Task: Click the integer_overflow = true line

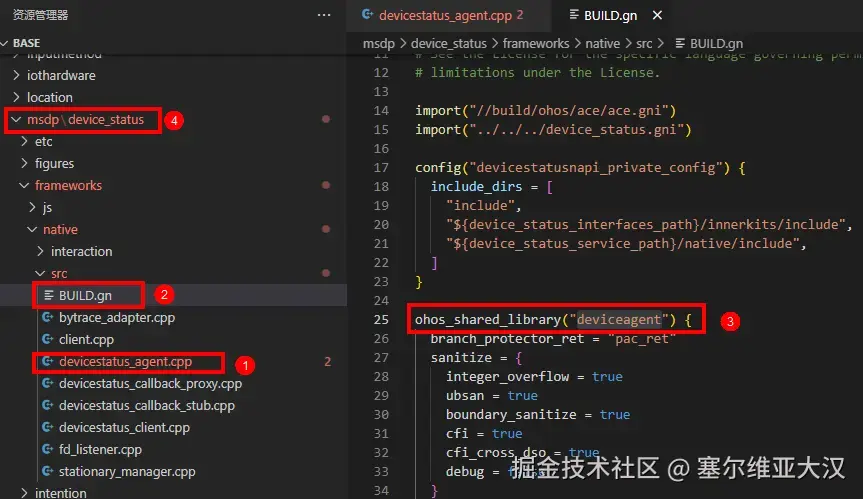Action: (x=534, y=377)
